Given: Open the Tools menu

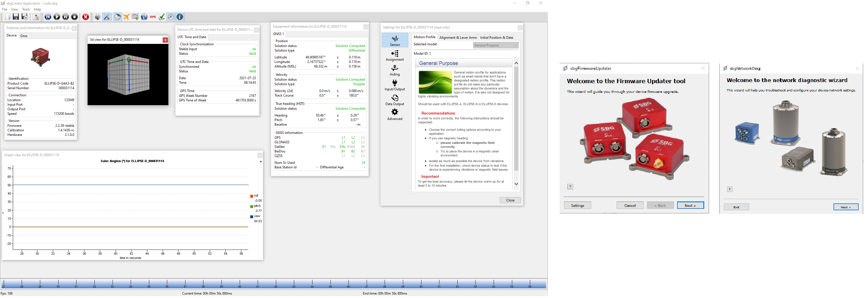Looking at the screenshot, I should click(x=26, y=9).
